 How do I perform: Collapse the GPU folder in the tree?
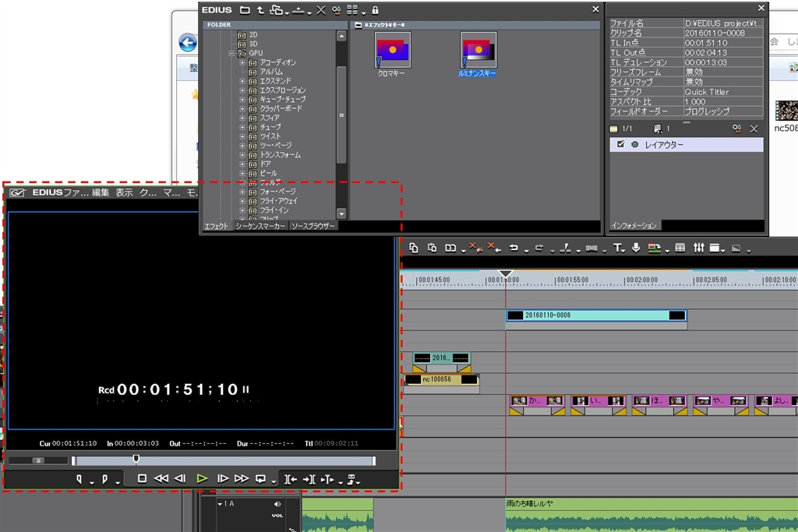(x=231, y=54)
